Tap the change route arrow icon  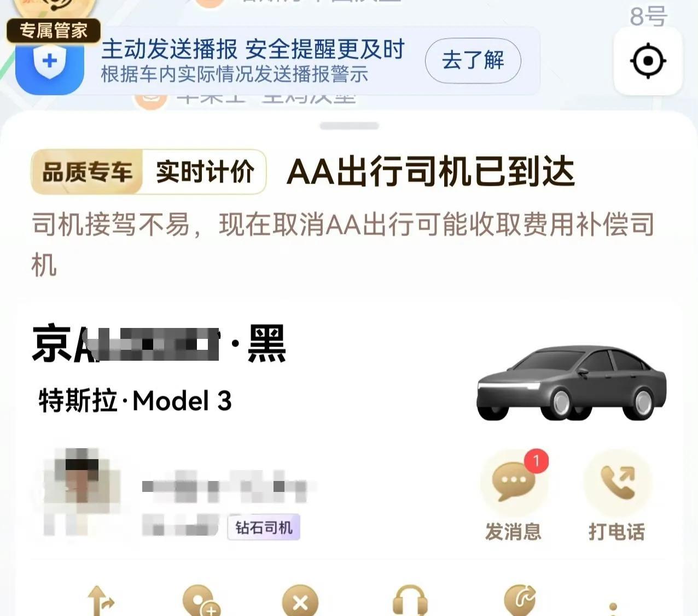tap(101, 601)
